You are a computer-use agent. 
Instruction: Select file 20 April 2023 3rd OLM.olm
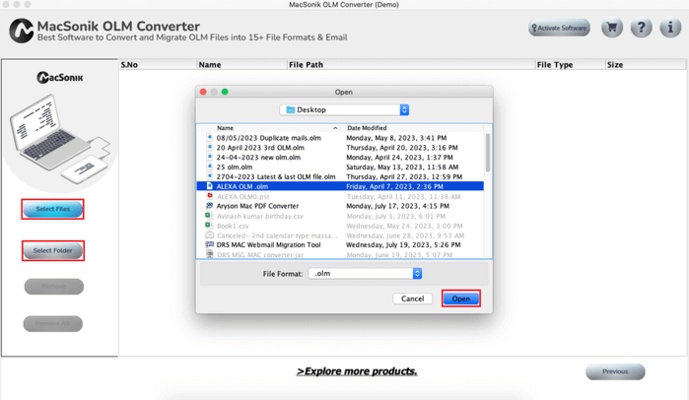tap(260, 147)
